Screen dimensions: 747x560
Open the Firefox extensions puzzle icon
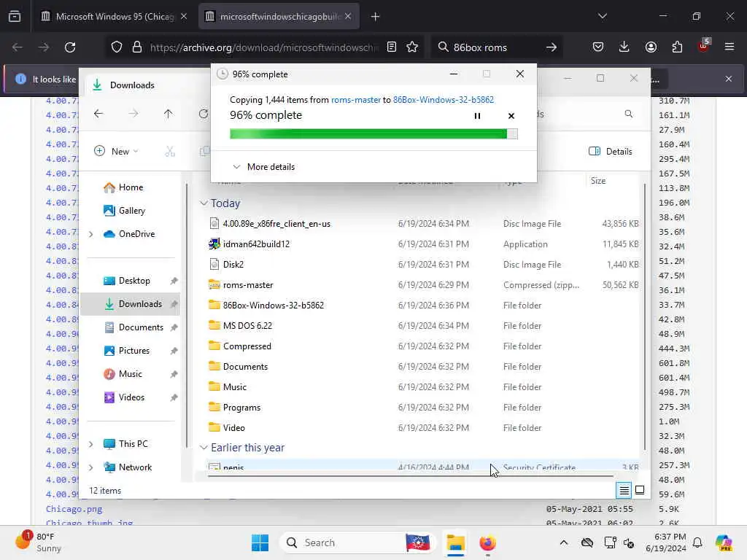pyautogui.click(x=677, y=47)
